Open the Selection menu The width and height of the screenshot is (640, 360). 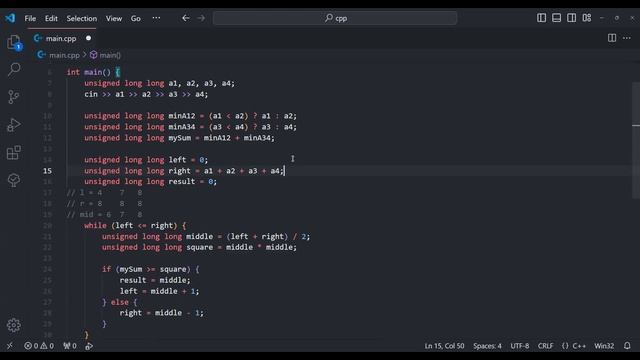point(82,18)
